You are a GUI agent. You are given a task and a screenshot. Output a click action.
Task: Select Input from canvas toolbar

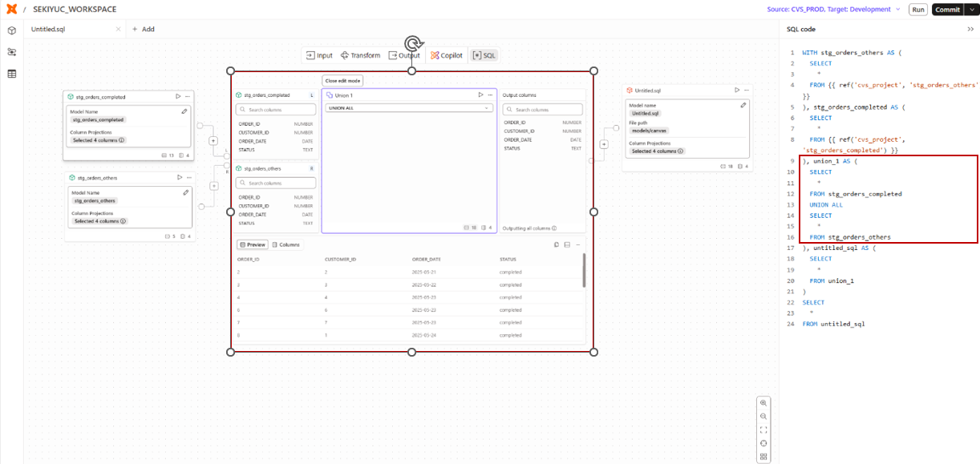pyautogui.click(x=319, y=55)
